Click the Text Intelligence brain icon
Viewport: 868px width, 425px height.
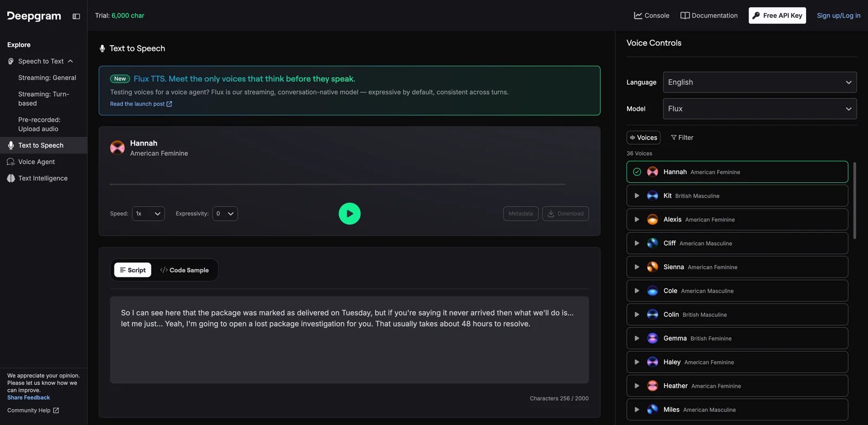coord(11,178)
